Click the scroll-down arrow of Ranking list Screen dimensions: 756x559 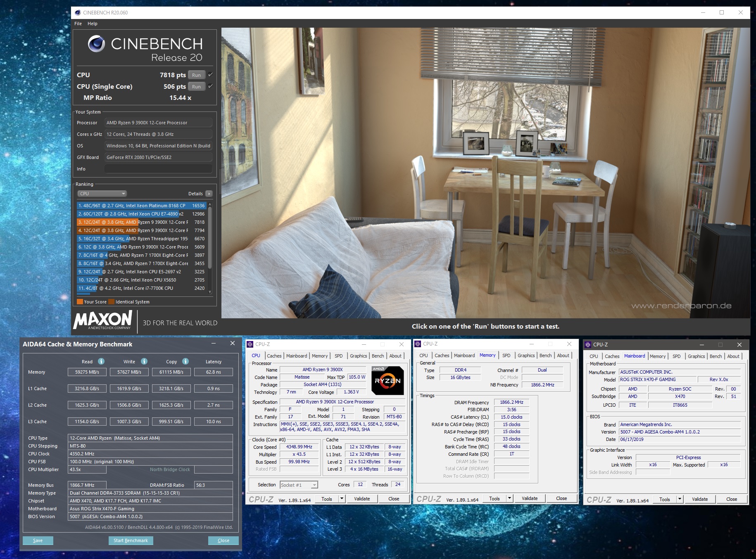[210, 292]
